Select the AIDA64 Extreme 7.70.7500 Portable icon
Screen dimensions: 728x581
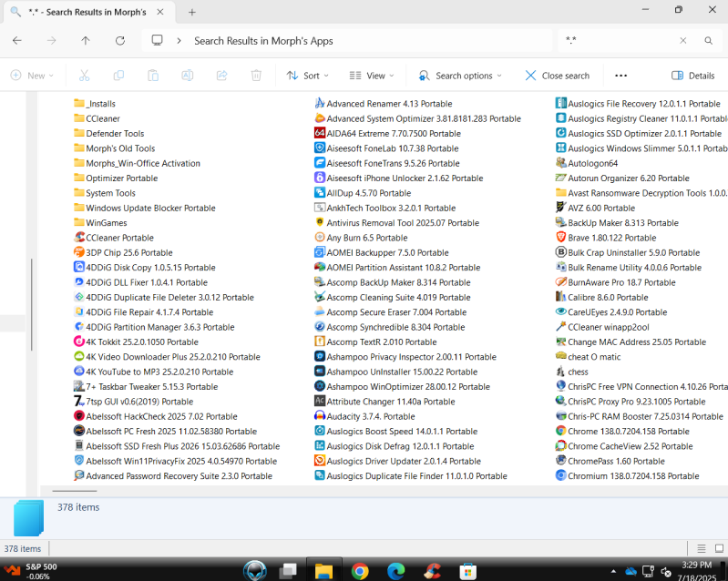click(x=320, y=133)
